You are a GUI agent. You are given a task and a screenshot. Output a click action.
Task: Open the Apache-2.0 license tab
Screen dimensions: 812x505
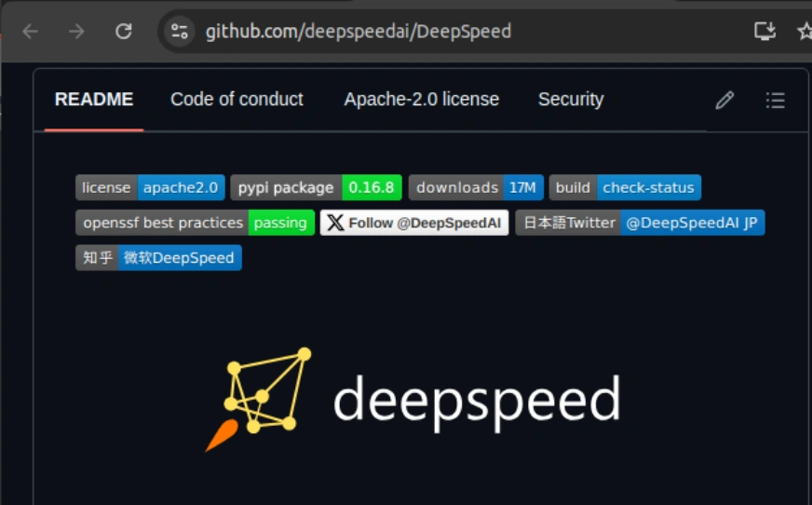tap(422, 100)
